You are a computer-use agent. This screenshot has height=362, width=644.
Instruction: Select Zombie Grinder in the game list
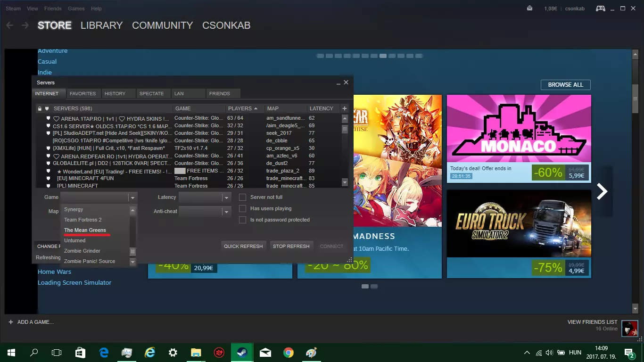[82, 251]
